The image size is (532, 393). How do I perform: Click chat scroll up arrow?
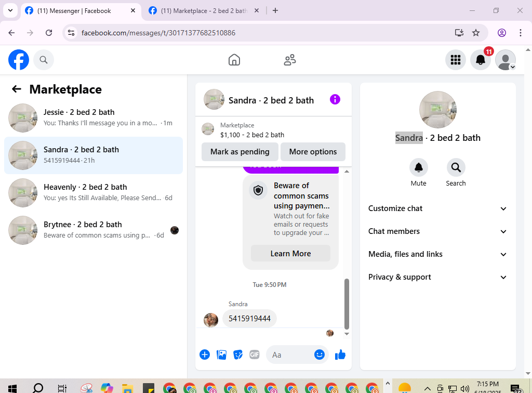tap(347, 172)
